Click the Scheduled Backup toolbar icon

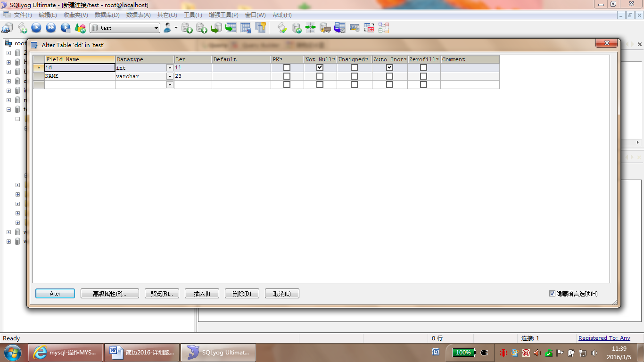(340, 28)
